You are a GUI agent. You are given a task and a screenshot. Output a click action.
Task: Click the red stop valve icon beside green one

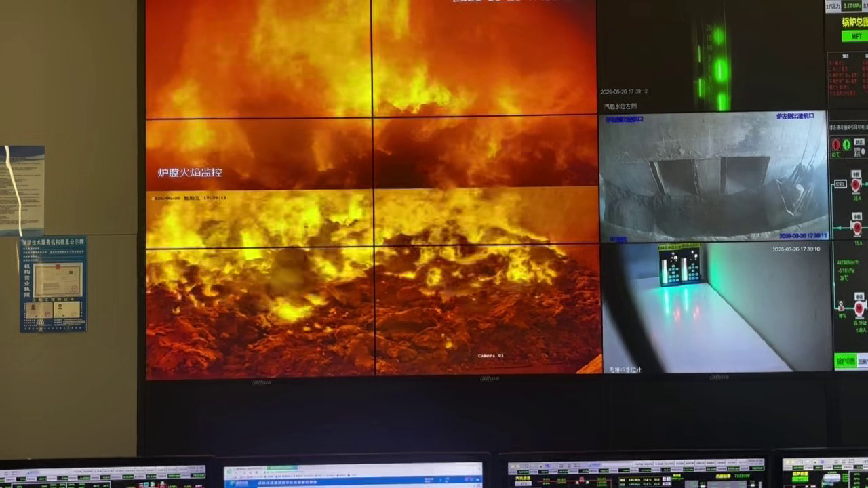click(x=836, y=144)
